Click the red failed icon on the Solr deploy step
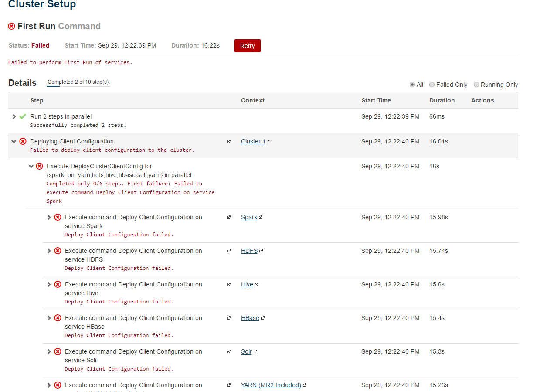This screenshot has width=540, height=392. [58, 351]
